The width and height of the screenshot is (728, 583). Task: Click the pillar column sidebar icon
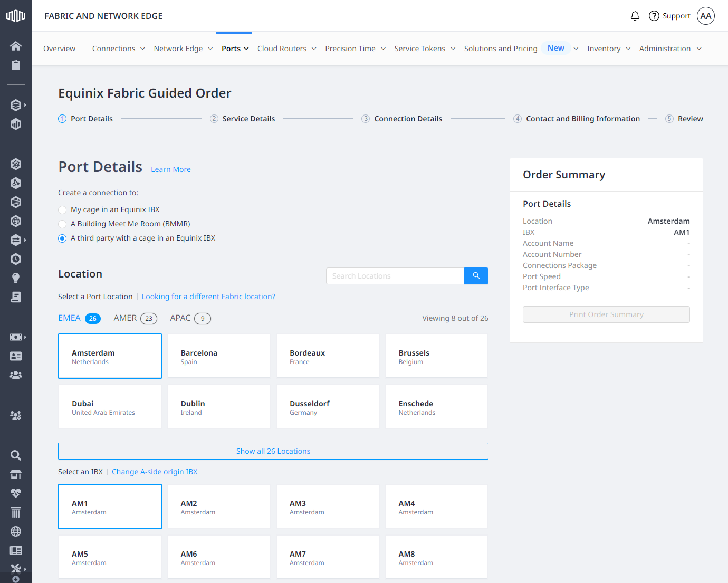point(16,512)
